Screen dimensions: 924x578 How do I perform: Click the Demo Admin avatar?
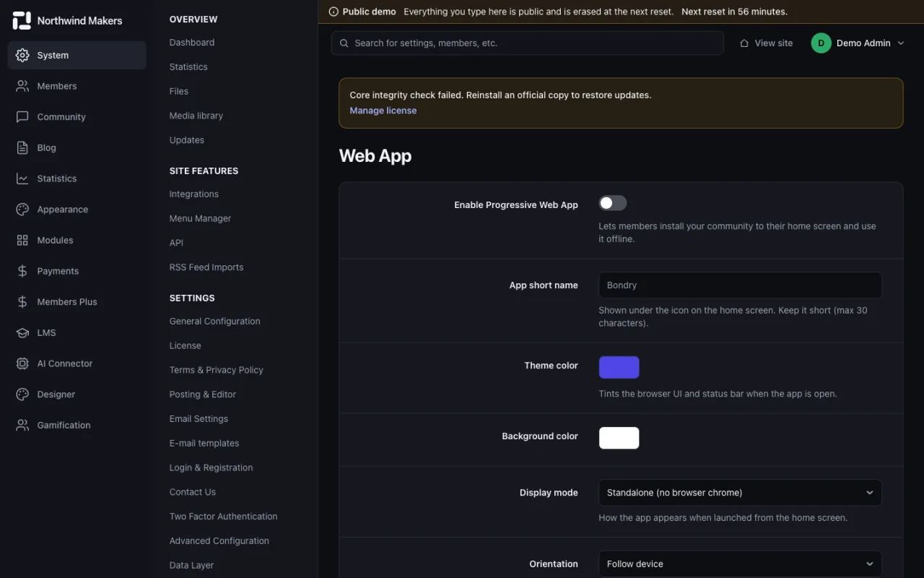pyautogui.click(x=821, y=43)
